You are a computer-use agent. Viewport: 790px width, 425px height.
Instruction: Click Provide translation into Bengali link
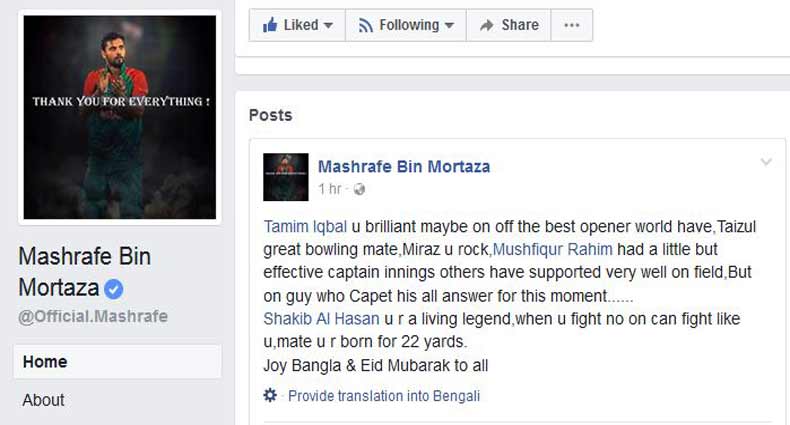tap(384, 396)
